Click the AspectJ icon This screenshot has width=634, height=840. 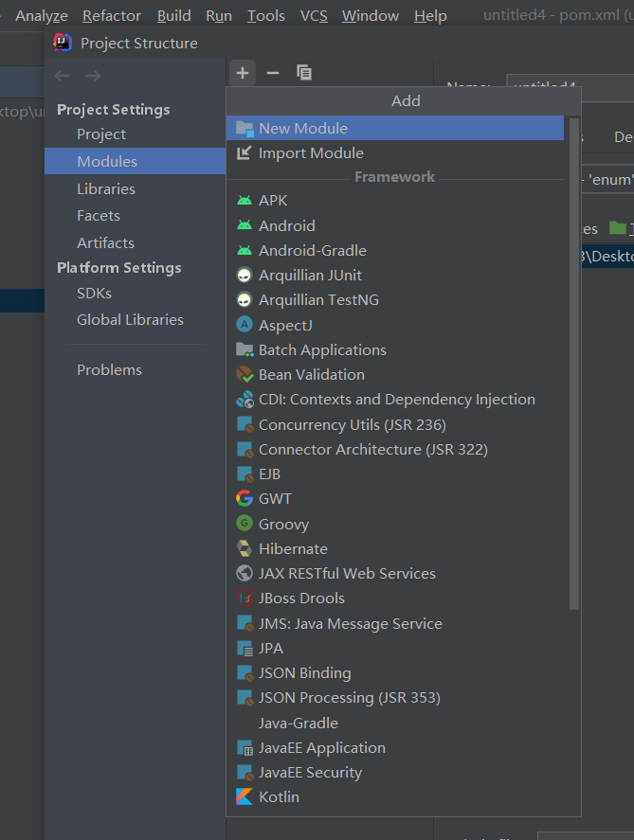pyautogui.click(x=245, y=325)
